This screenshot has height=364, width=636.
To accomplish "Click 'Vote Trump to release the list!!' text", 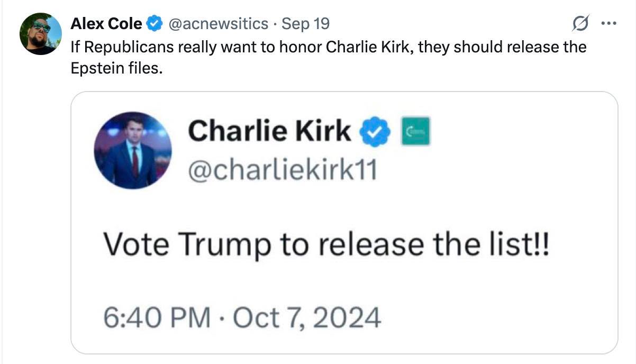I will [325, 245].
